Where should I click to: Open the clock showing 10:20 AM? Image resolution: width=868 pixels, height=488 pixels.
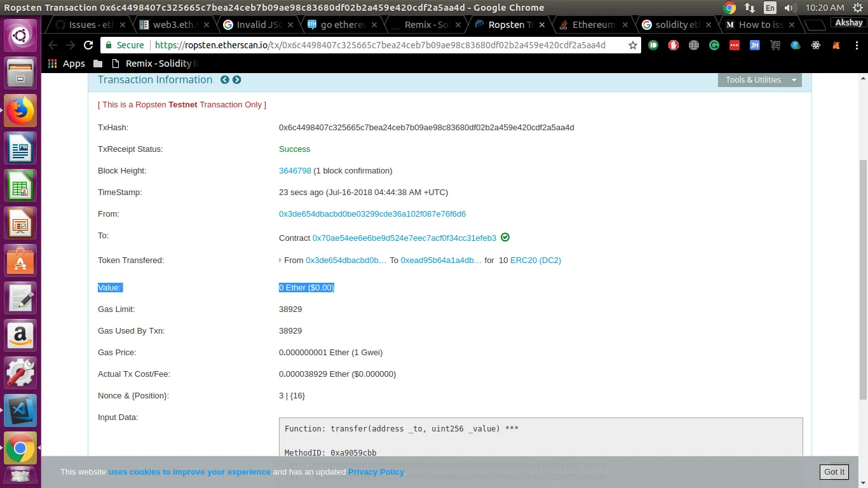[x=825, y=8]
